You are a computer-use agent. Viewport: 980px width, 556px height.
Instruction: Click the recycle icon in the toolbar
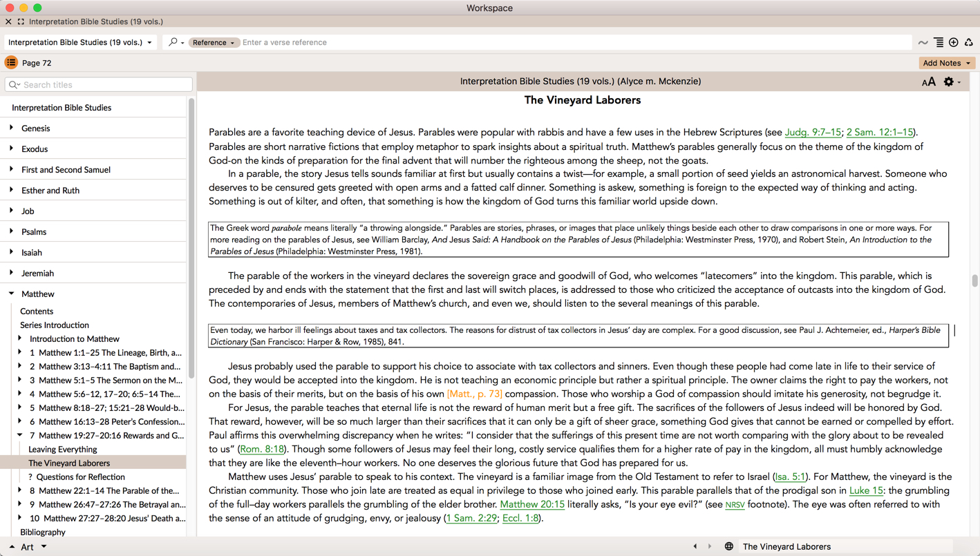tap(968, 42)
